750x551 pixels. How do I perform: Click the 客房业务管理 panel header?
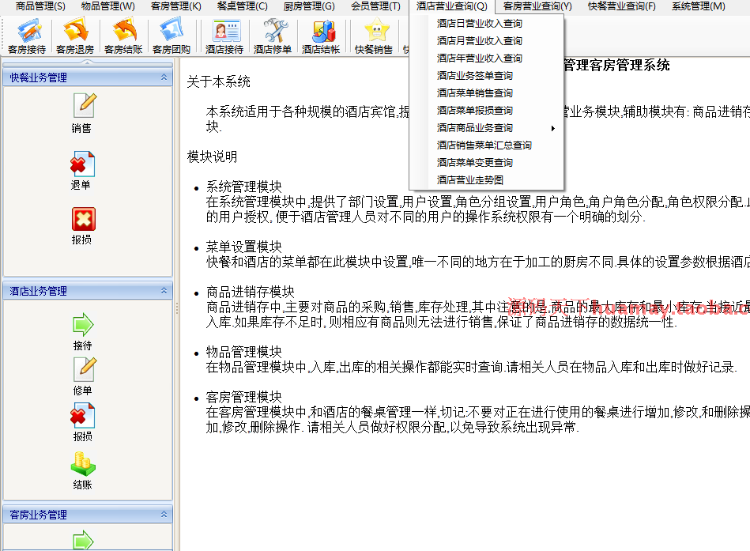pyautogui.click(x=87, y=515)
